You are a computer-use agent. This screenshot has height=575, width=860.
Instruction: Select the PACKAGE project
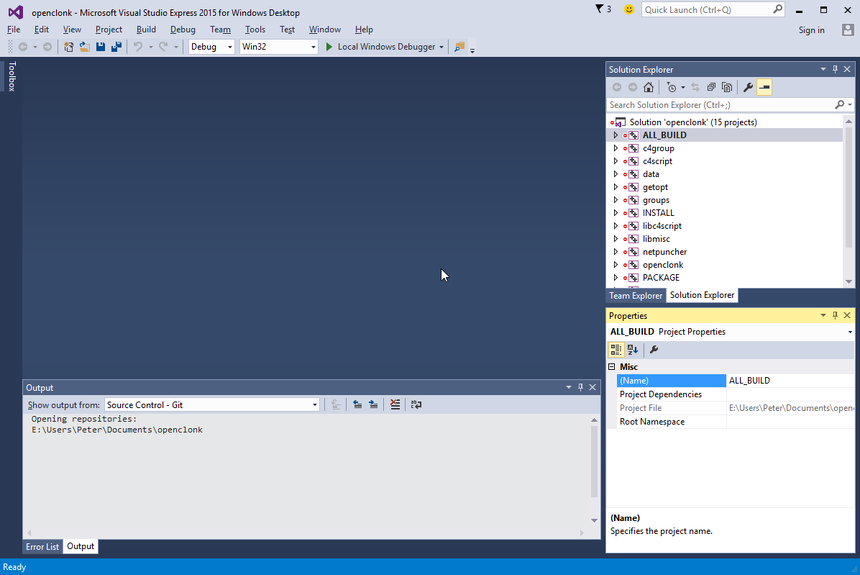tap(661, 278)
